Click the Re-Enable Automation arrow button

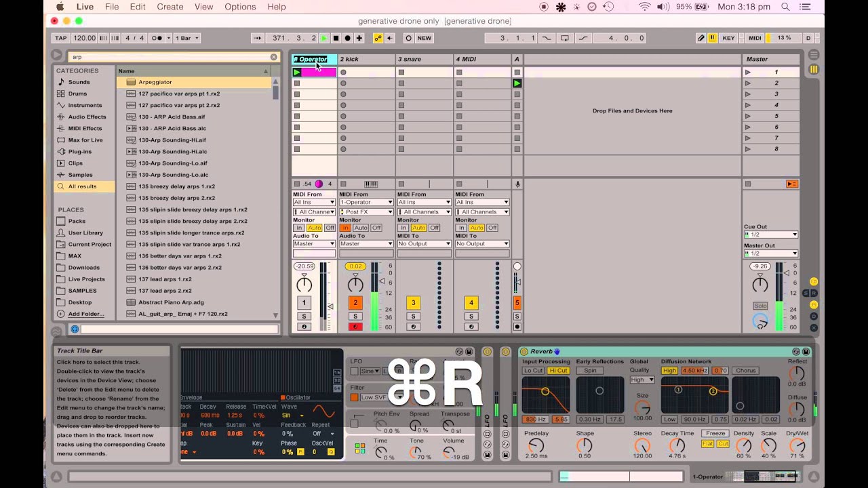tap(389, 38)
